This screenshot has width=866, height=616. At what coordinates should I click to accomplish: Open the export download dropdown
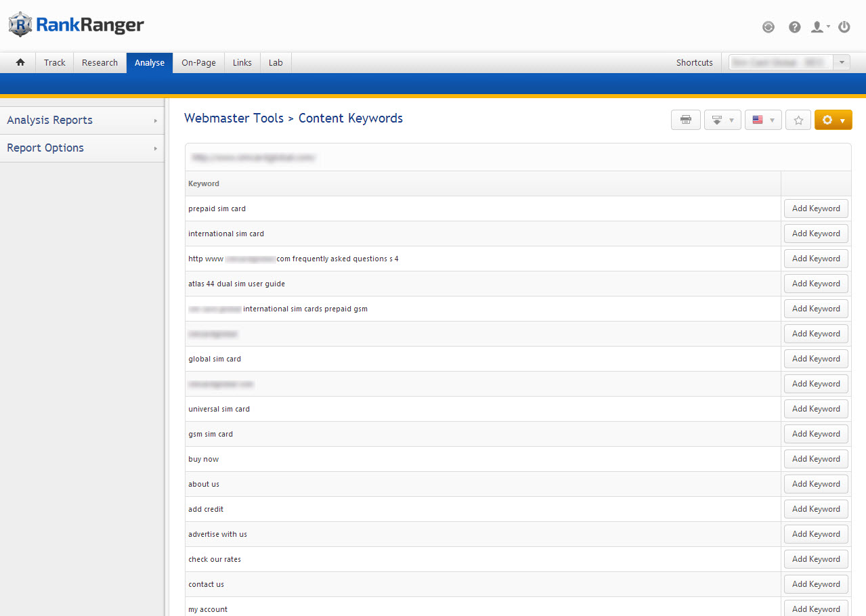click(722, 120)
